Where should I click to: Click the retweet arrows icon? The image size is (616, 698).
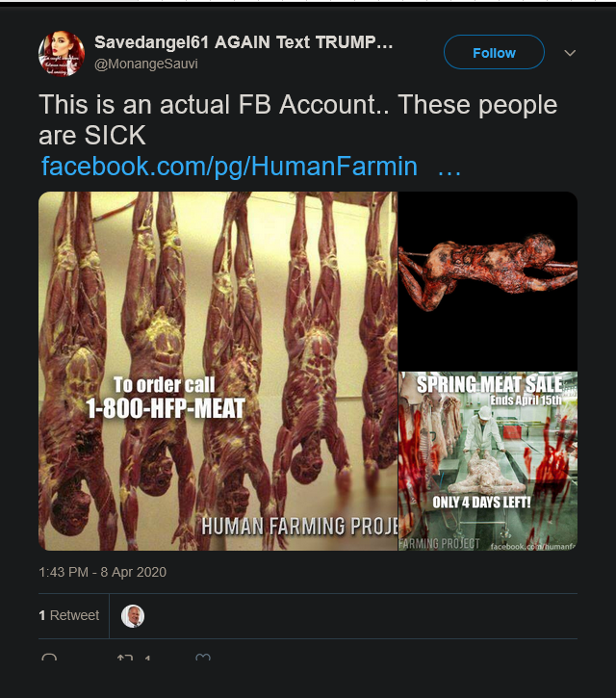pos(125,659)
